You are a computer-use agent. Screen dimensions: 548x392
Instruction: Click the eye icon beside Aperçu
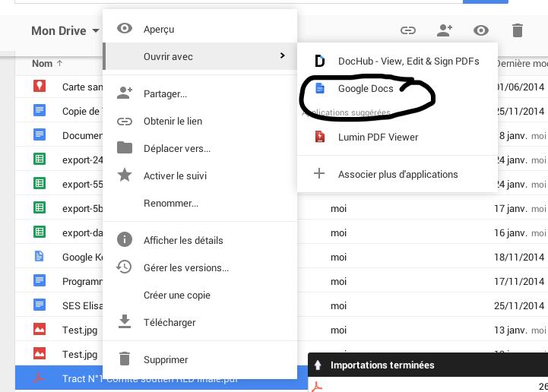point(125,28)
